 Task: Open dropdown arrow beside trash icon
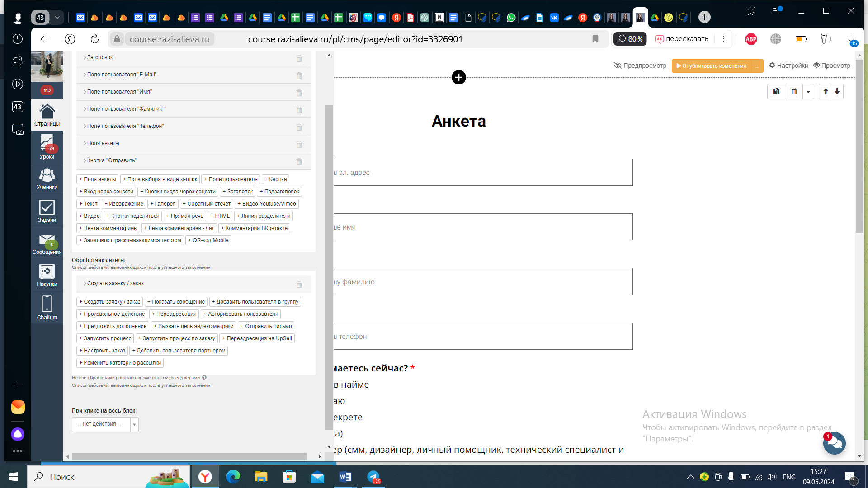click(x=808, y=92)
